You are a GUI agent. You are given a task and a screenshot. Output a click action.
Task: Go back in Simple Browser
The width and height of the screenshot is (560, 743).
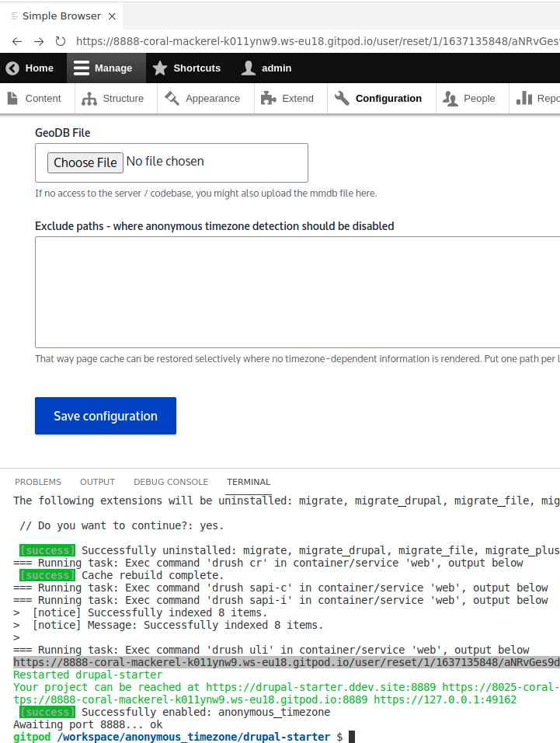tap(17, 42)
